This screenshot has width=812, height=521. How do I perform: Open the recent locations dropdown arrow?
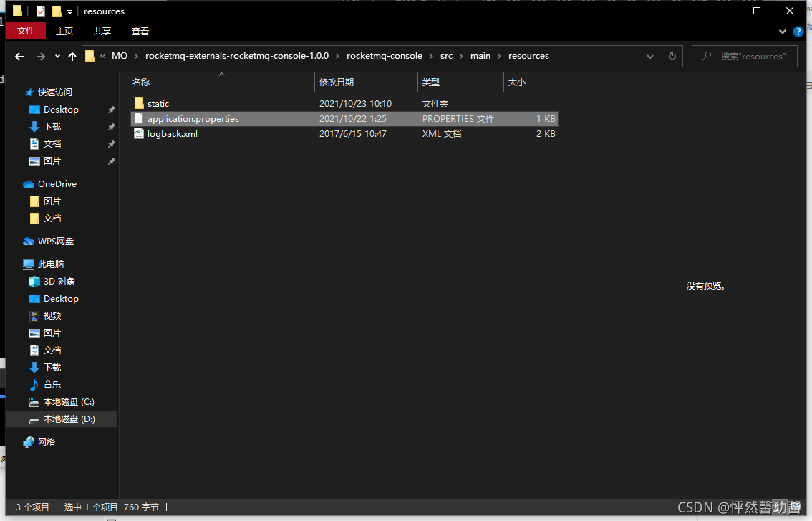click(x=57, y=57)
